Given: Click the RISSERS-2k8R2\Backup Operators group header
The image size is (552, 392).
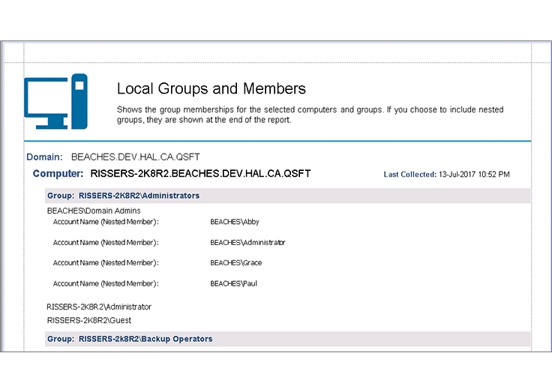Looking at the screenshot, I should (287, 339).
